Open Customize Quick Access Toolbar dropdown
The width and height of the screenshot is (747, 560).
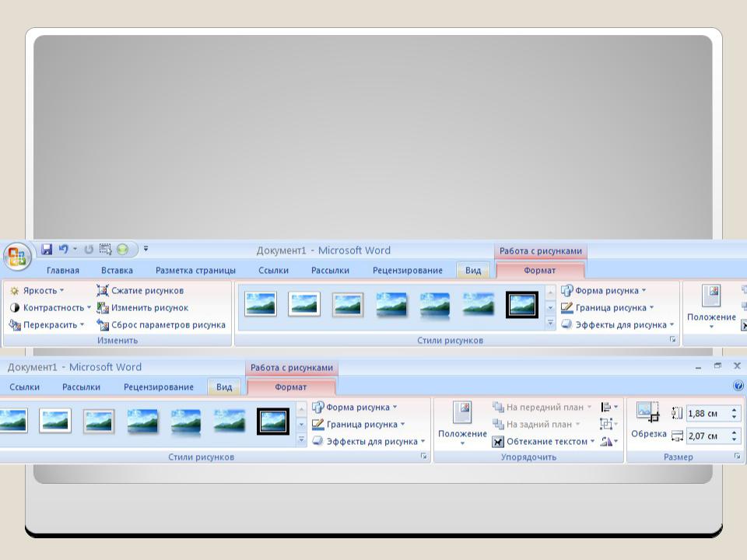click(146, 249)
